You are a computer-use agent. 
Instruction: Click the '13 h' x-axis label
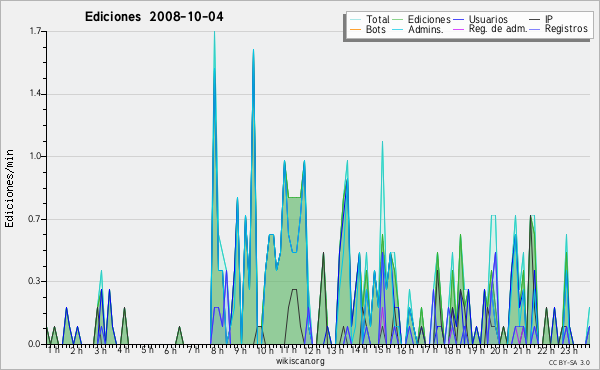point(335,350)
